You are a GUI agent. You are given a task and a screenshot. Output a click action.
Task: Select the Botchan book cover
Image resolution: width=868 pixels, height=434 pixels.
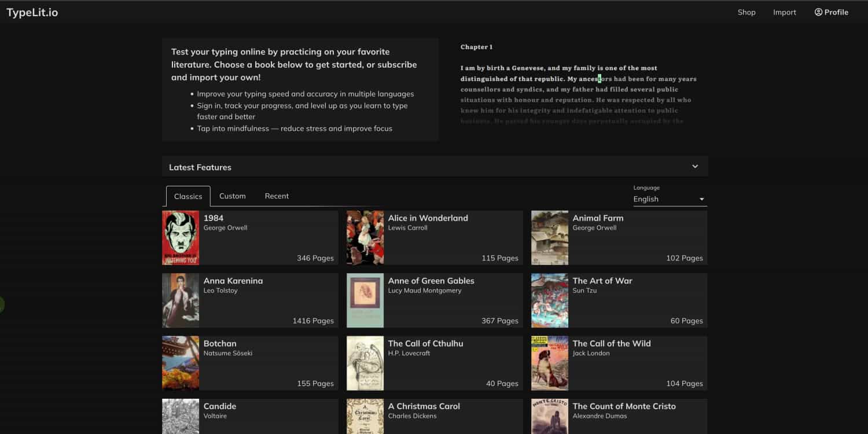tap(181, 363)
